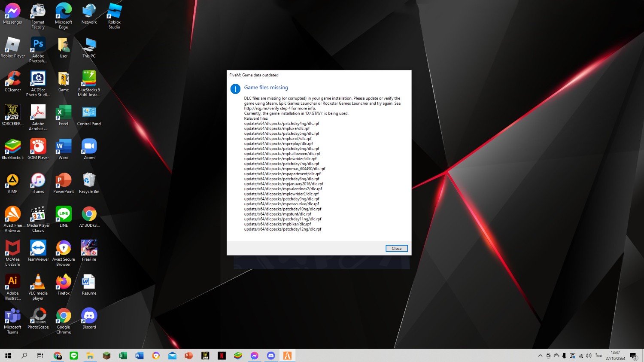Select the Roblox Studio desktop shortcut

pyautogui.click(x=114, y=17)
